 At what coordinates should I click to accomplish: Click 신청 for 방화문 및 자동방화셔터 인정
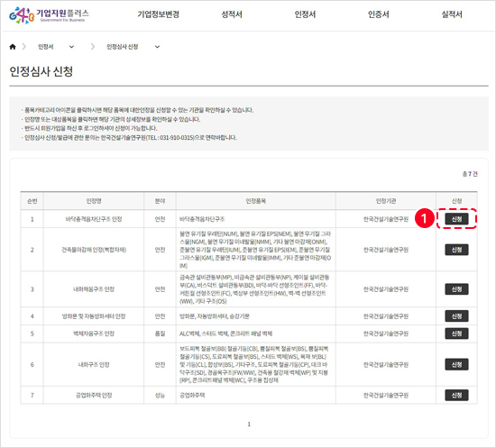coord(456,315)
